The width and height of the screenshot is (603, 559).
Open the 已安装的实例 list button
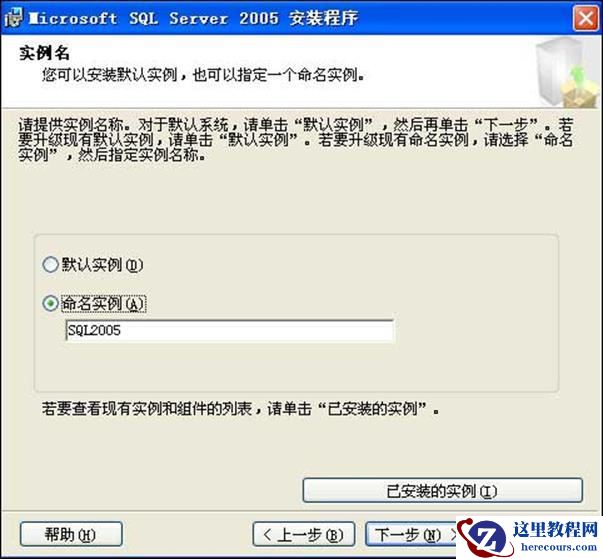coord(443,491)
